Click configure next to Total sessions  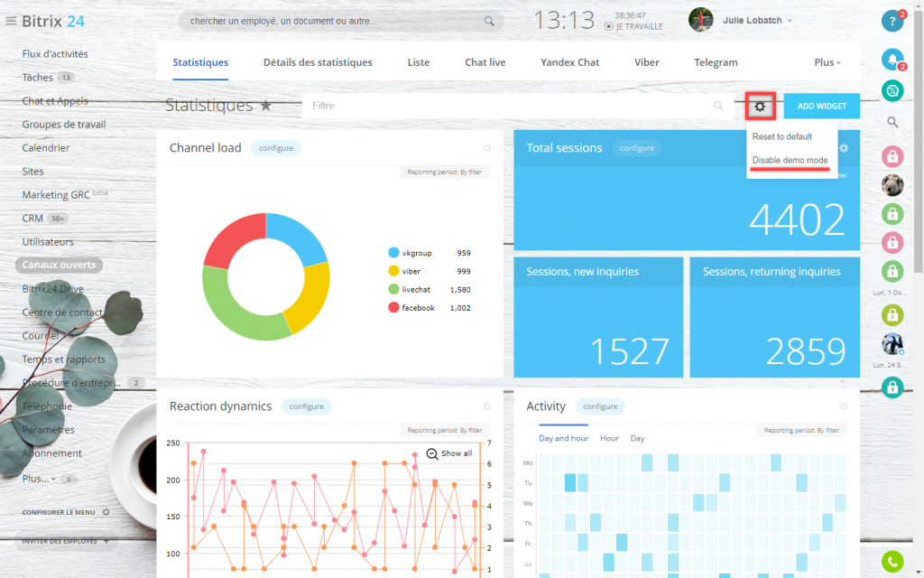click(636, 148)
